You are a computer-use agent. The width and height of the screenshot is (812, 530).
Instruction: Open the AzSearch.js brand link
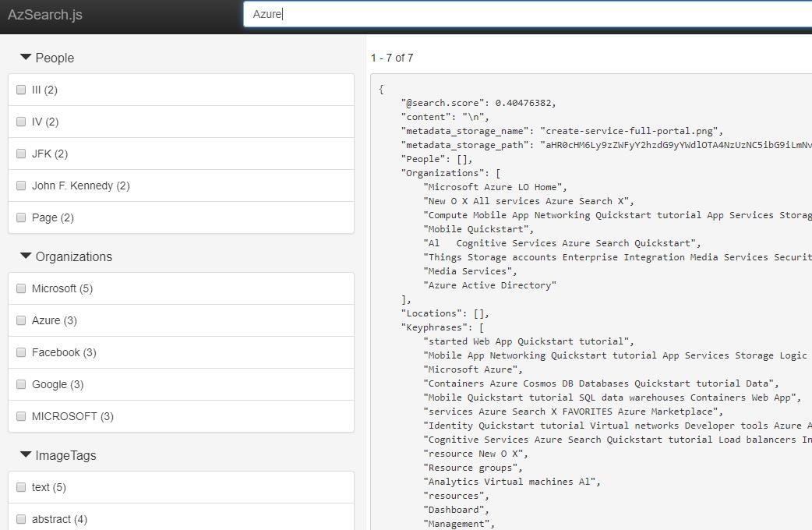[x=45, y=15]
